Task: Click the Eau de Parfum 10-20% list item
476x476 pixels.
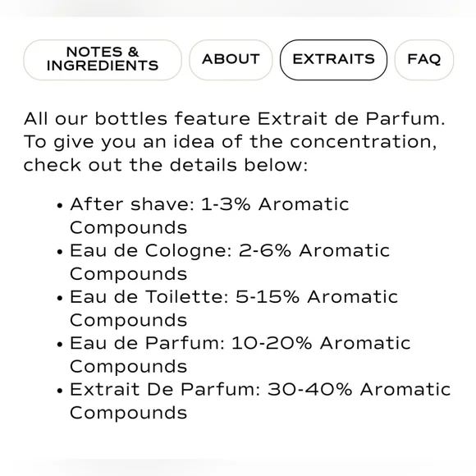Action: 240,355
